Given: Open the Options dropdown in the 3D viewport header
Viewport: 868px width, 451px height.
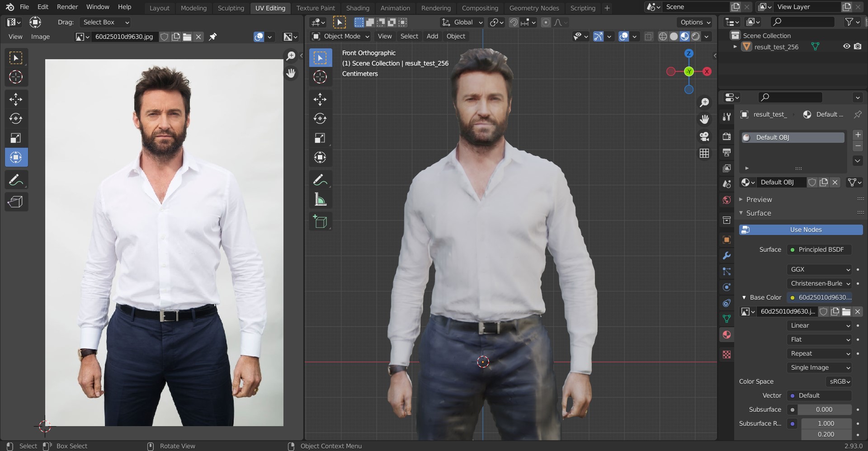Looking at the screenshot, I should point(695,22).
